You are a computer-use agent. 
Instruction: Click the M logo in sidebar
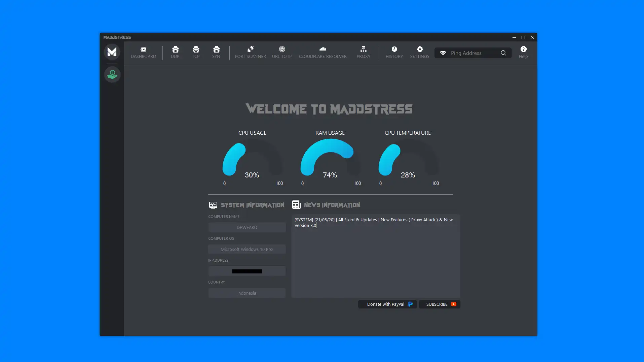tap(112, 52)
